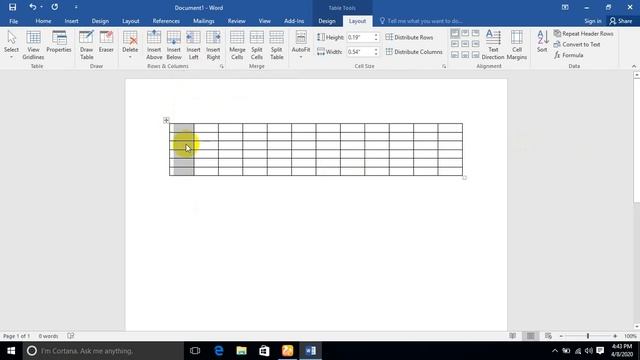Click the Undo icon
640x360 pixels.
(33, 7)
